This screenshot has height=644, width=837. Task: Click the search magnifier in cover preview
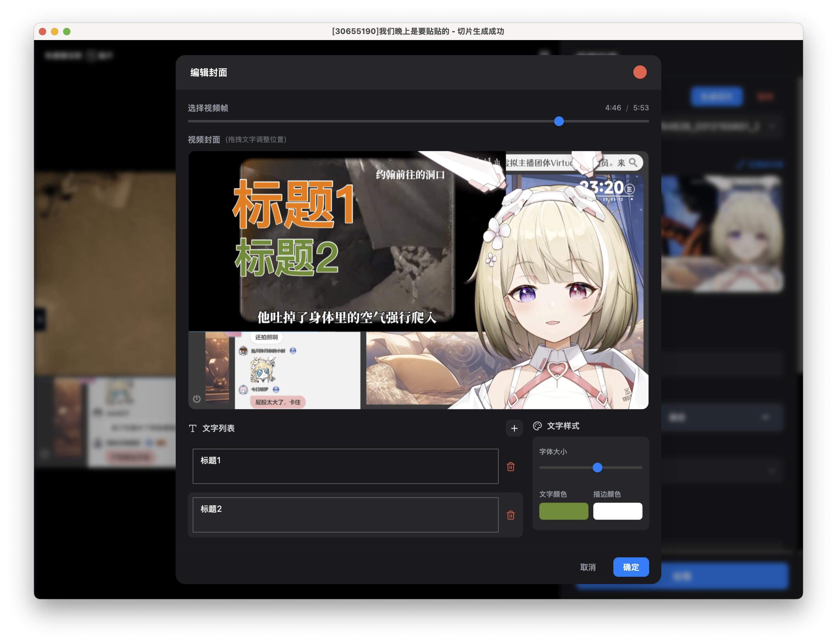(633, 163)
